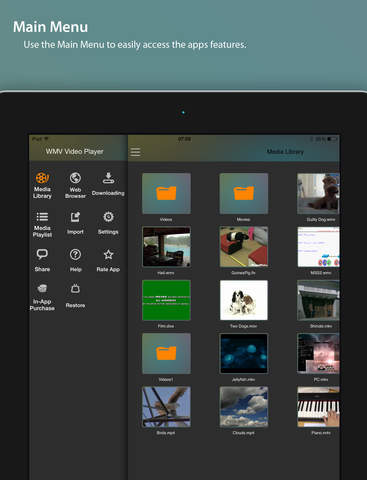The width and height of the screenshot is (367, 480).
Task: Open the Videos folder
Action: pos(166,193)
